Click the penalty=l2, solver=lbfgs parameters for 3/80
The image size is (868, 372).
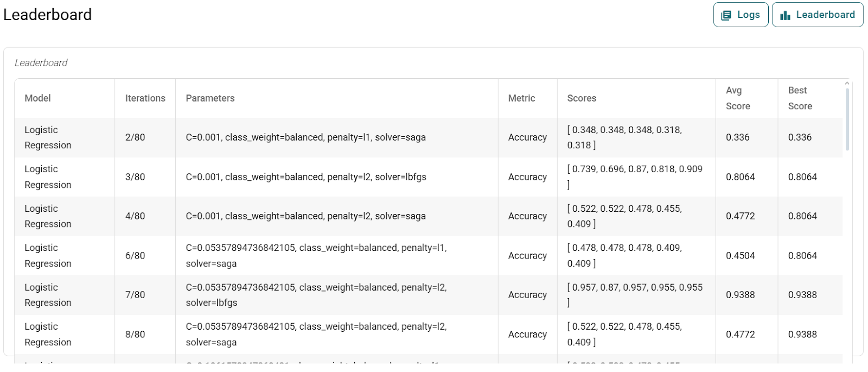coord(306,177)
